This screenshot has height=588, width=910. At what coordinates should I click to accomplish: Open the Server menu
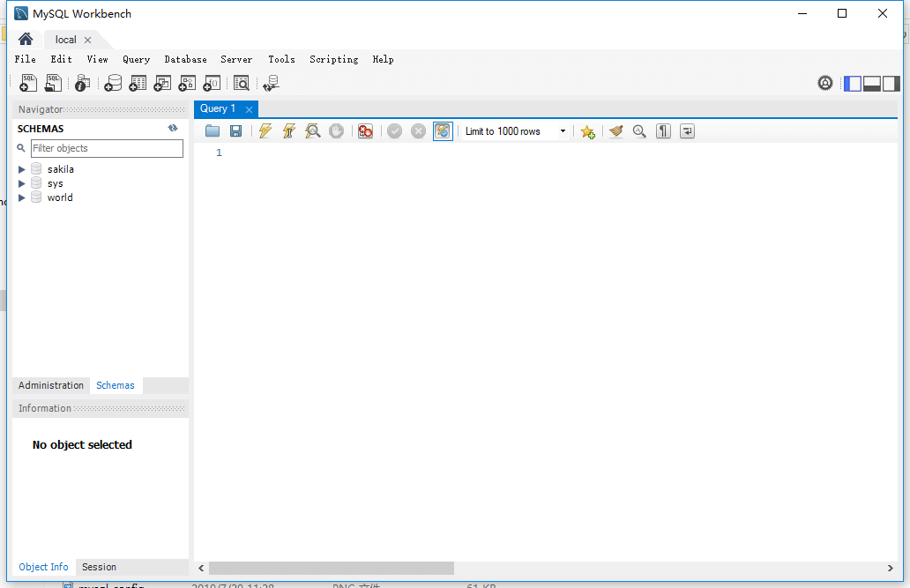236,59
